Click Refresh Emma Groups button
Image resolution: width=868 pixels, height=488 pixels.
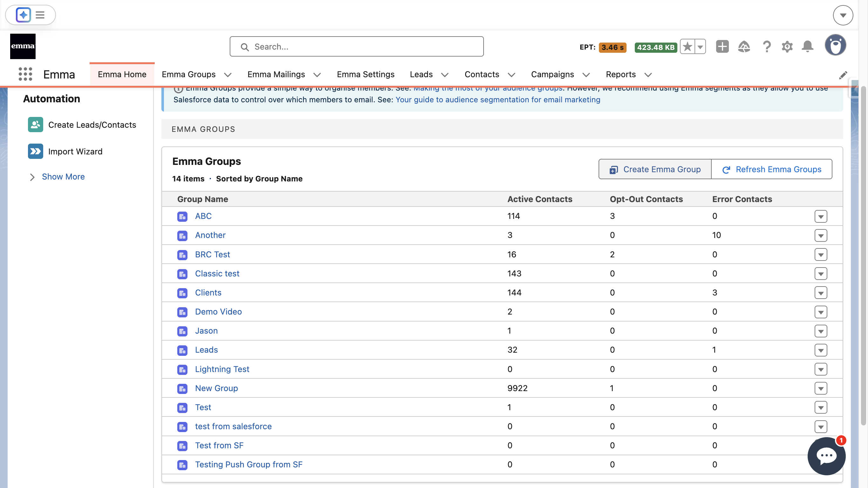pyautogui.click(x=771, y=169)
